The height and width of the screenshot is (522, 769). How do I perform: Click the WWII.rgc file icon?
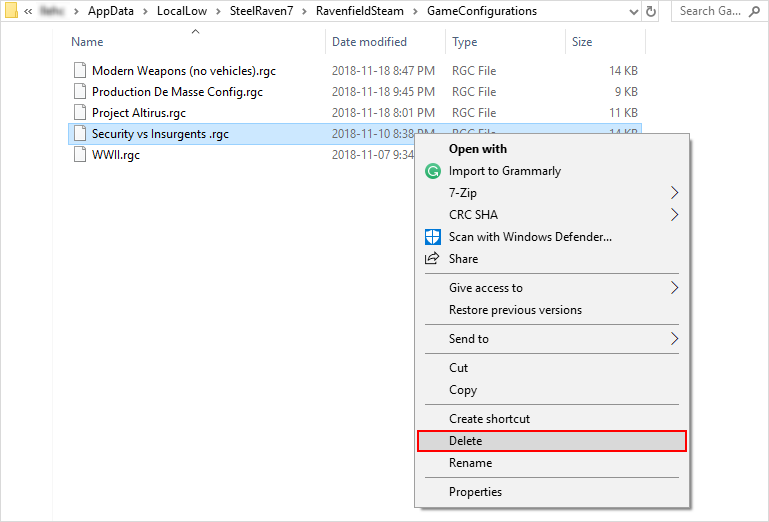[80, 155]
